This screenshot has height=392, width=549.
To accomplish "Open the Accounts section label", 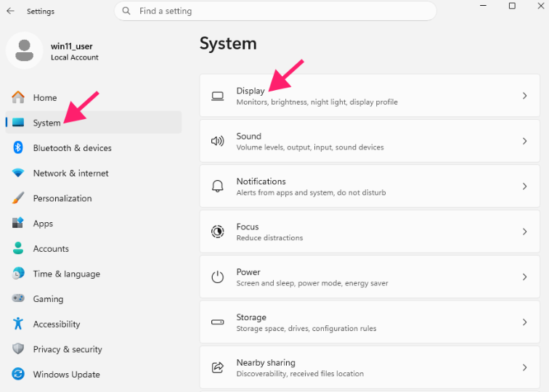I will [x=51, y=248].
